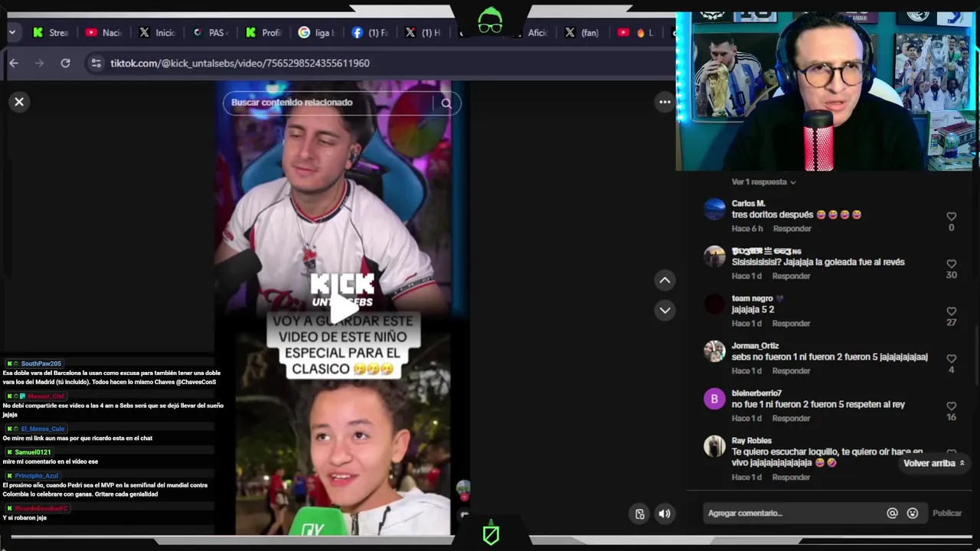Insert a mention with the @ icon

pos(892,514)
